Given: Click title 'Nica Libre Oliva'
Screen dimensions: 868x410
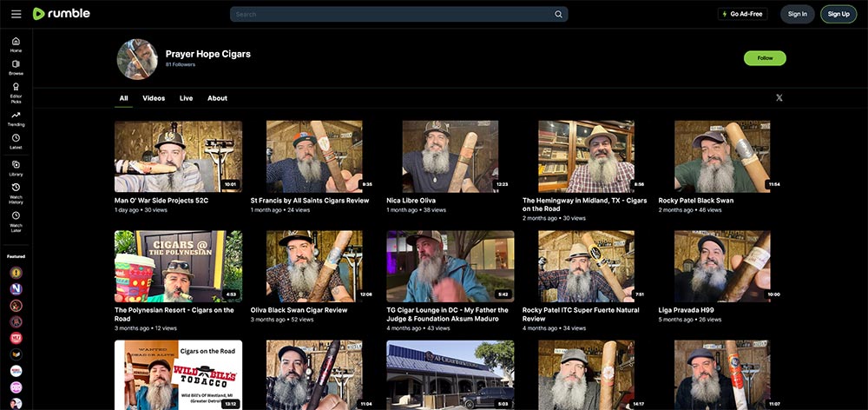Looking at the screenshot, I should (411, 201).
